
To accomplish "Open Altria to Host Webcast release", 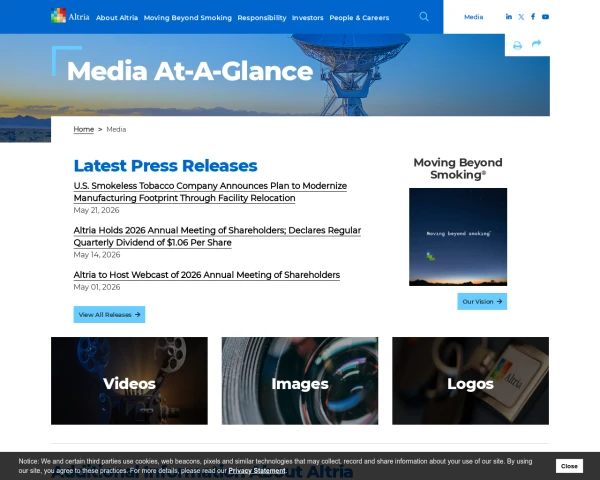I will pos(207,275).
